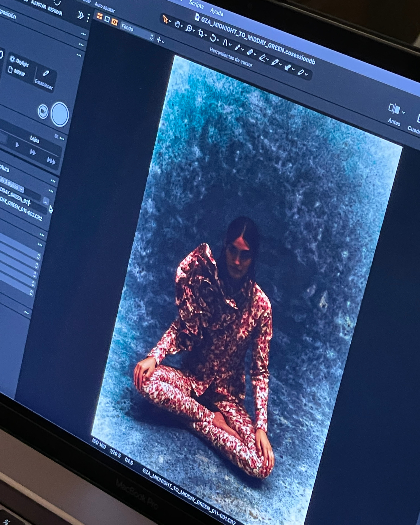This screenshot has width=420, height=525.
Task: Add a new layer with plus button
Action: click(x=159, y=40)
